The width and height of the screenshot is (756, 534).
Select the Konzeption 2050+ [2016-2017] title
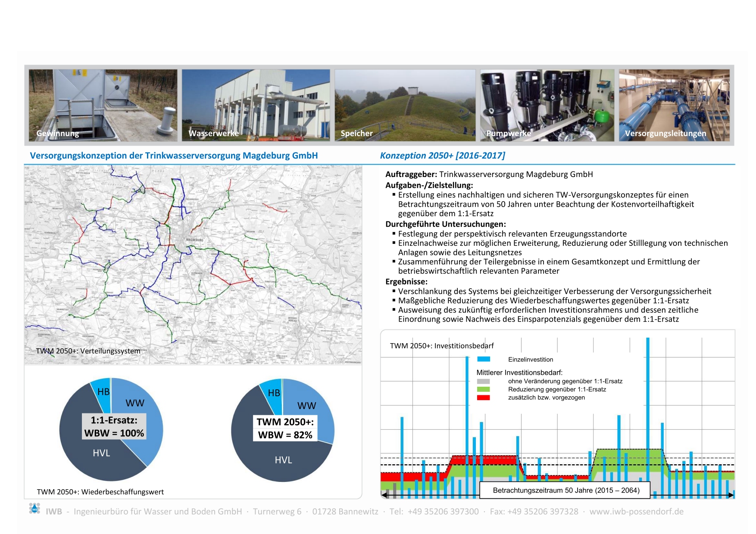(442, 155)
